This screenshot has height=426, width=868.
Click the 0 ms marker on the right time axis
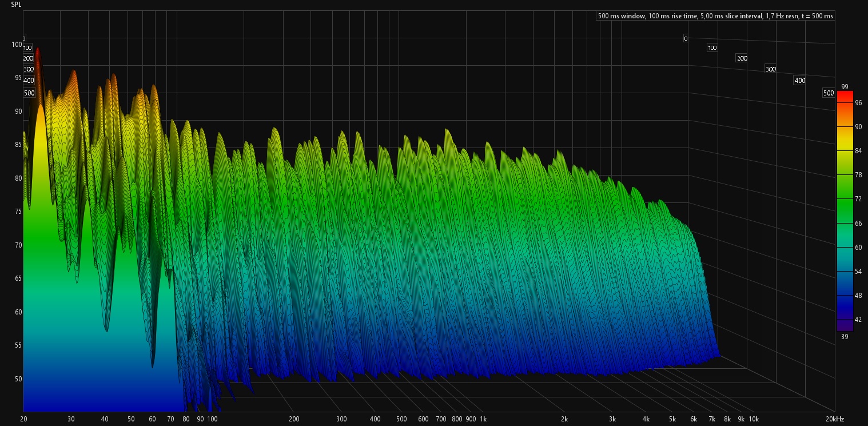[x=685, y=38]
